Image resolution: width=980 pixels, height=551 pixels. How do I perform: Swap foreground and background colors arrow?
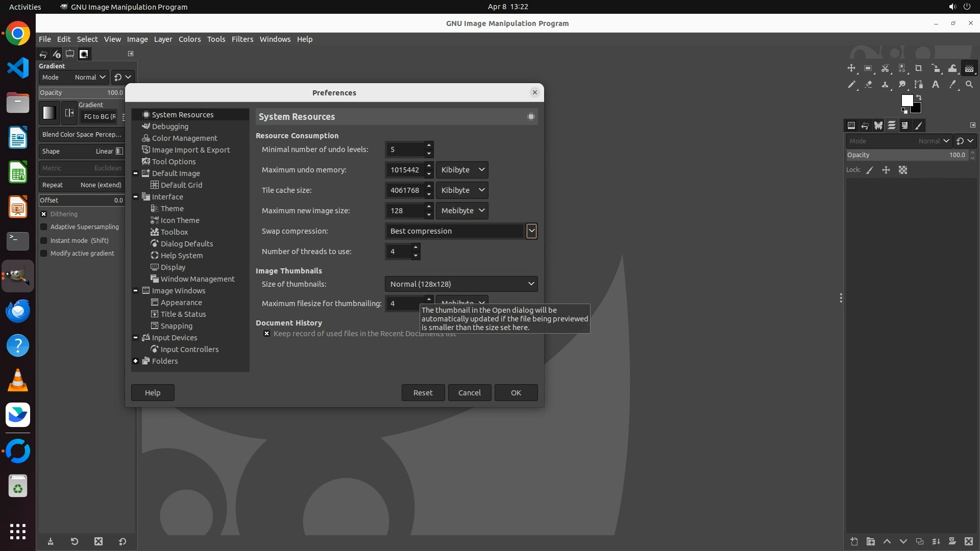click(x=919, y=97)
